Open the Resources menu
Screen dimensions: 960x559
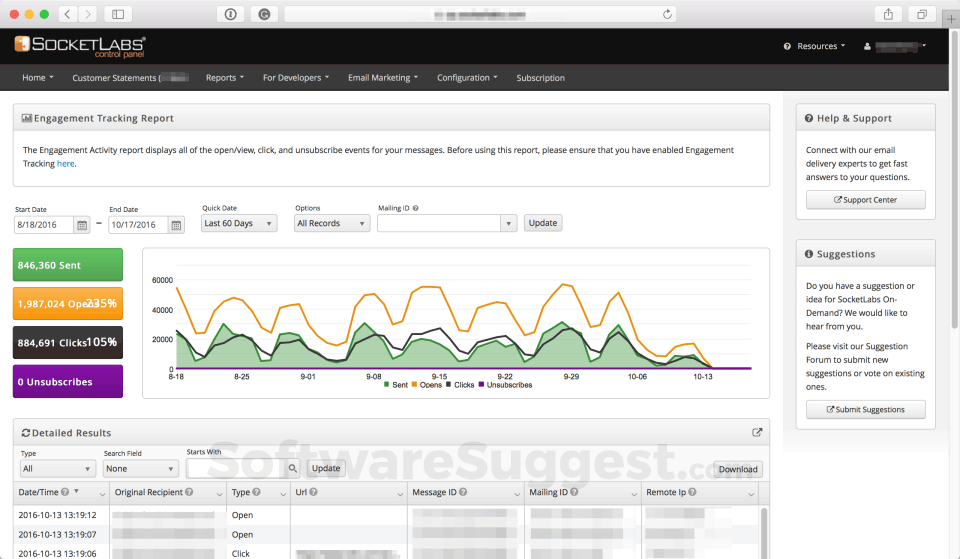coord(814,47)
